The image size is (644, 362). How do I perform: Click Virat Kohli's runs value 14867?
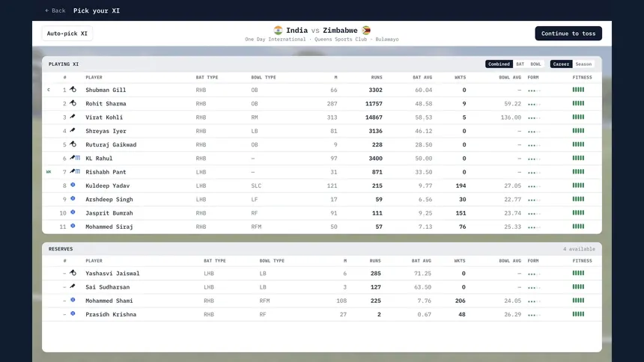(x=374, y=117)
